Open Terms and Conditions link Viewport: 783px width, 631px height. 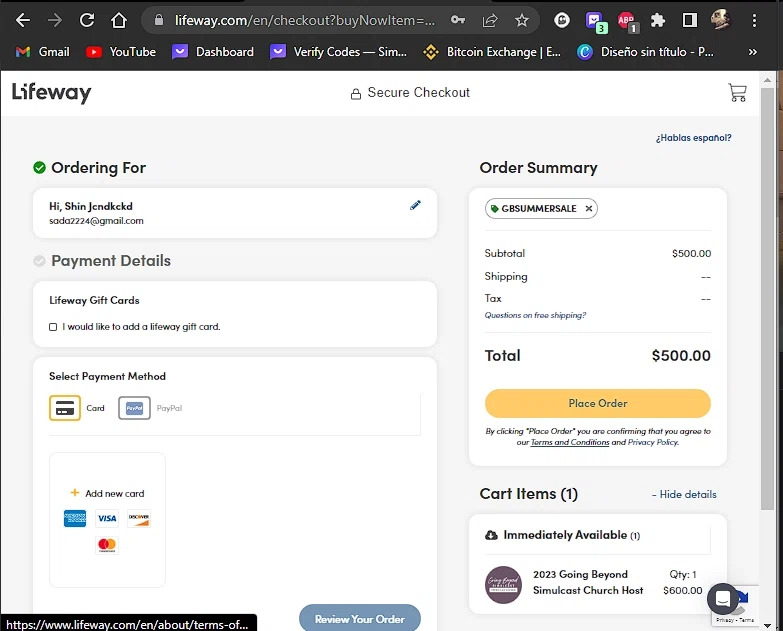click(570, 442)
